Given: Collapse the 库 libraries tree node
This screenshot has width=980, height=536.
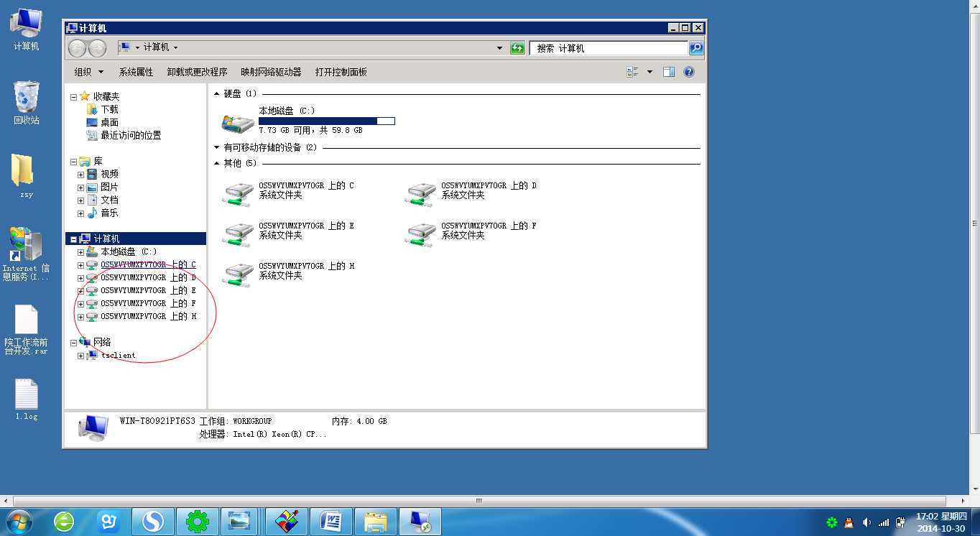Looking at the screenshot, I should pyautogui.click(x=73, y=162).
